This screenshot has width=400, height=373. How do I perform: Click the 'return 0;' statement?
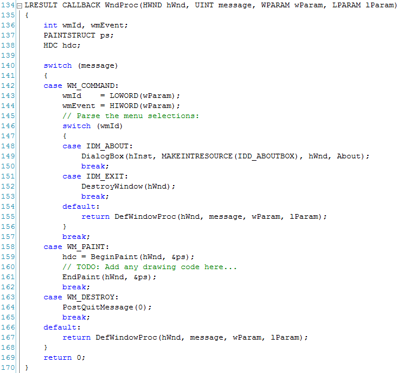click(x=64, y=357)
